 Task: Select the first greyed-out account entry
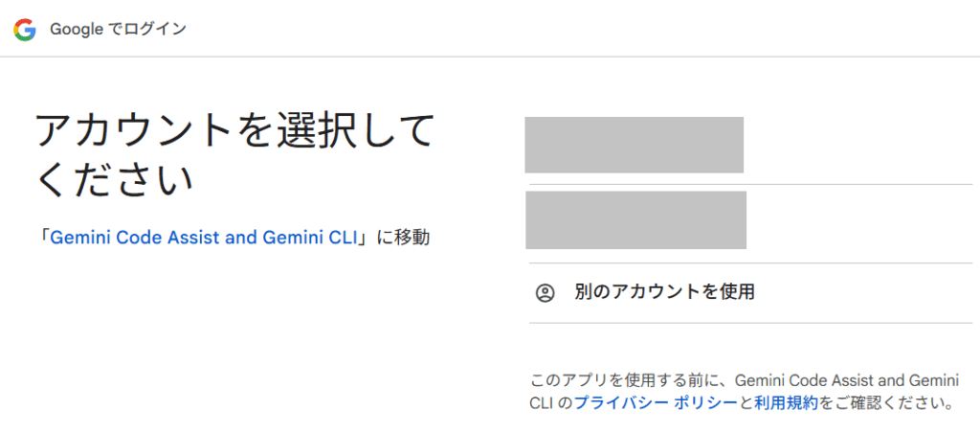634,145
